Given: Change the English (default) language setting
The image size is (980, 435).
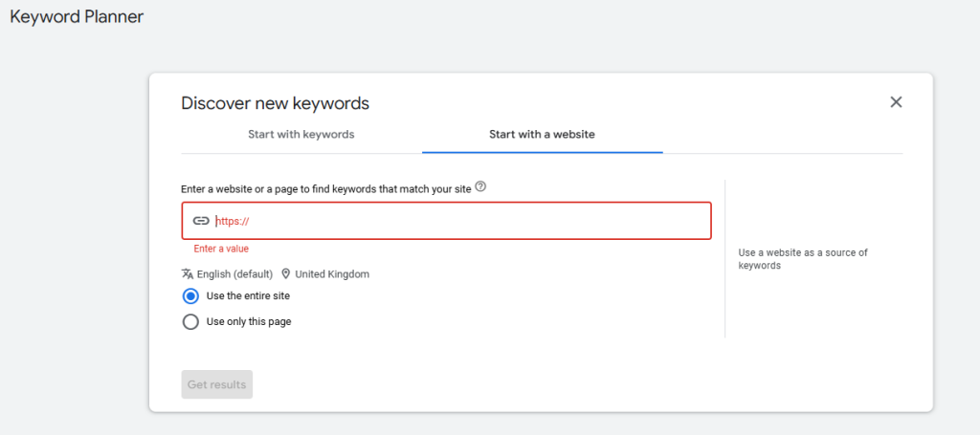Looking at the screenshot, I should (234, 274).
